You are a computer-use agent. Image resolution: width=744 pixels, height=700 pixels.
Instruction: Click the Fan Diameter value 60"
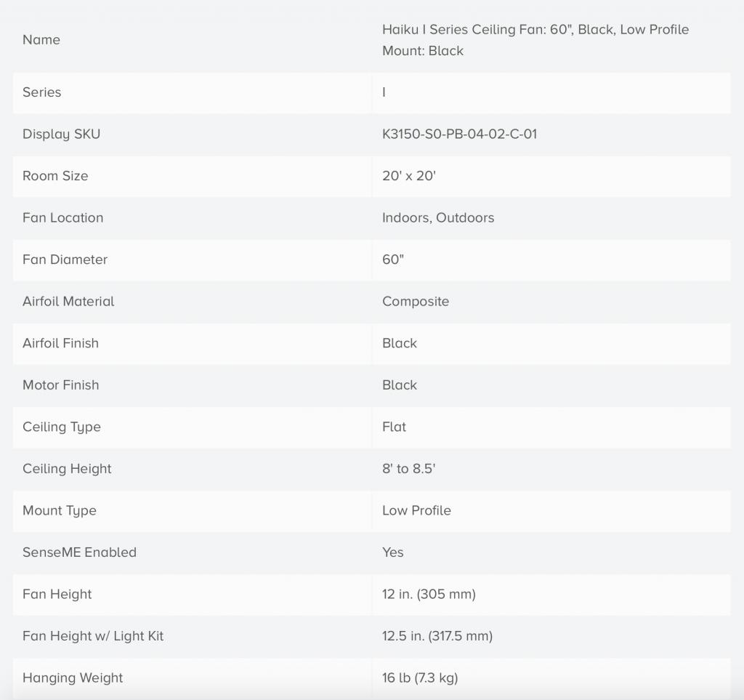(393, 260)
